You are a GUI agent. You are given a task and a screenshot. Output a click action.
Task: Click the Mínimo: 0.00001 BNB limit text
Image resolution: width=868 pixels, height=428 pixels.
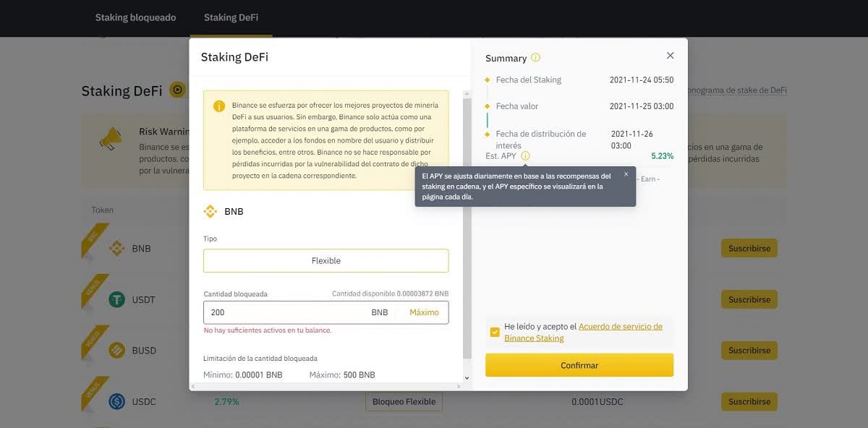243,375
